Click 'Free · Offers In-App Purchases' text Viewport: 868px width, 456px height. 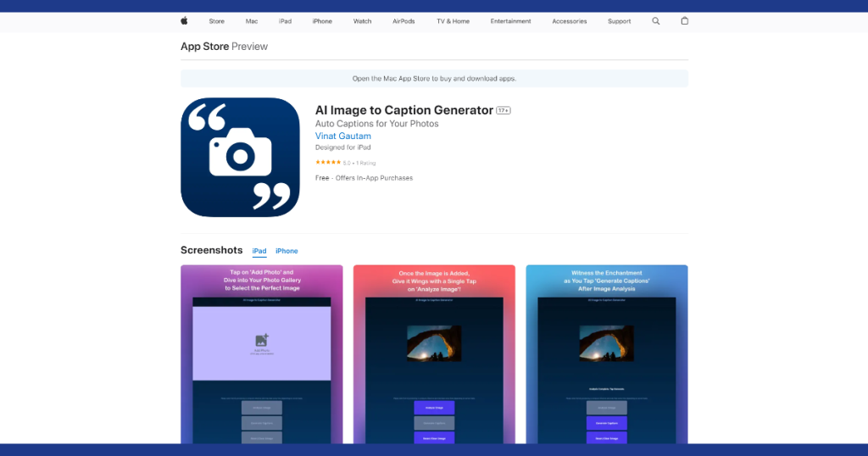[x=364, y=178]
